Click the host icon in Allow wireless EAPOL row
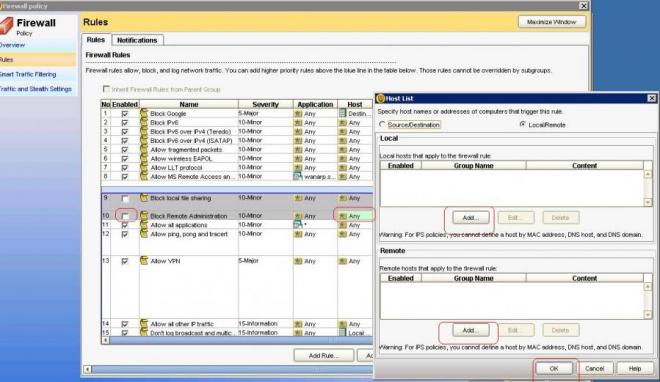The height and width of the screenshot is (382, 660). tap(343, 159)
